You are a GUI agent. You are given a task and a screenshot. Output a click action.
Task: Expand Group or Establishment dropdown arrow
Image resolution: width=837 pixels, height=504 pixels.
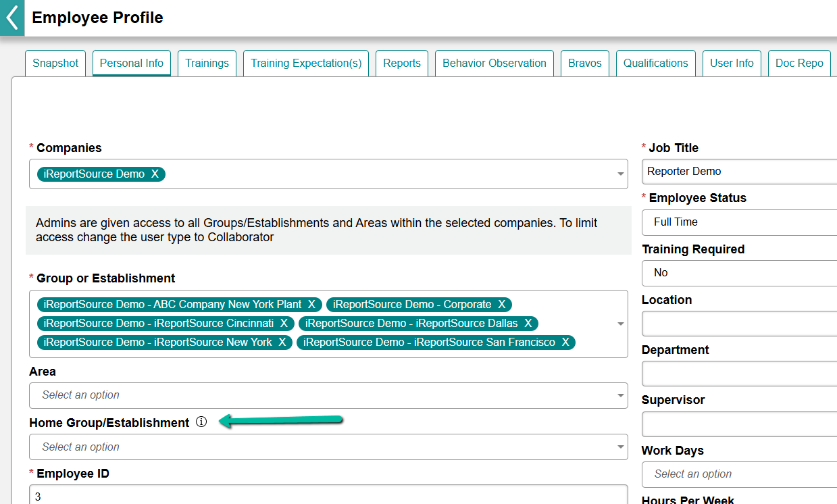click(x=620, y=324)
